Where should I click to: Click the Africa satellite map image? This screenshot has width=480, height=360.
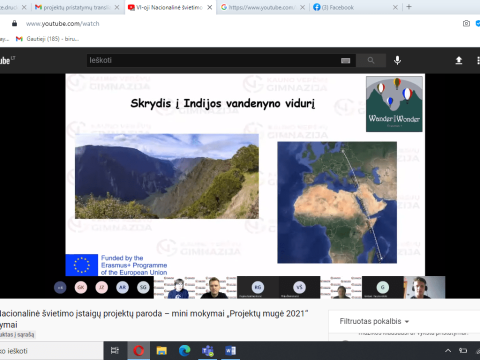pyautogui.click(x=337, y=202)
